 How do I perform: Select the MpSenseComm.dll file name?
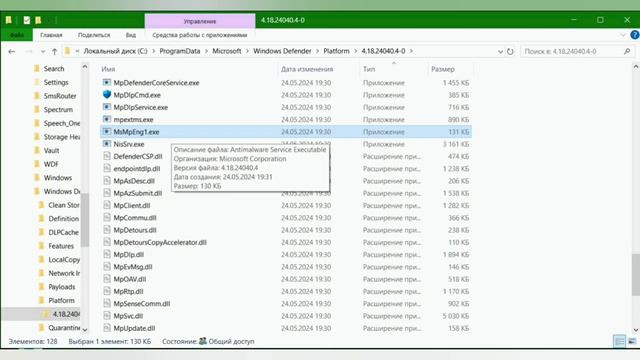point(142,304)
